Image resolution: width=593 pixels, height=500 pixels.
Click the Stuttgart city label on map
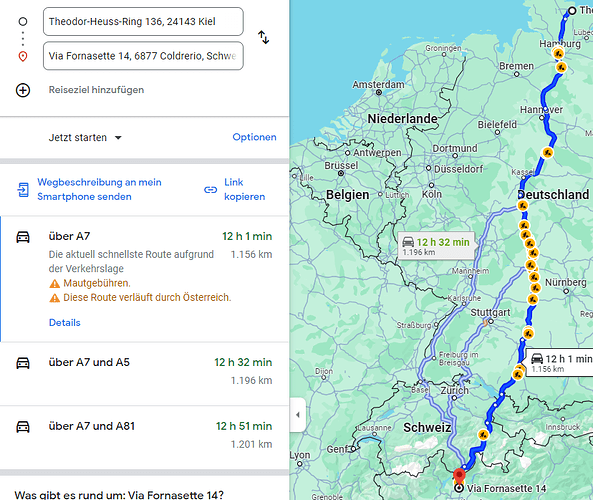coord(490,313)
